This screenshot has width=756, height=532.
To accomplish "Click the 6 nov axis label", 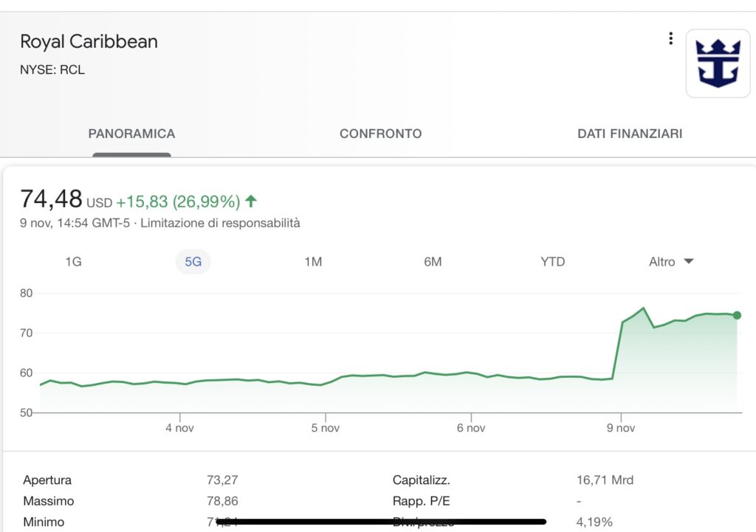I will pyautogui.click(x=471, y=428).
